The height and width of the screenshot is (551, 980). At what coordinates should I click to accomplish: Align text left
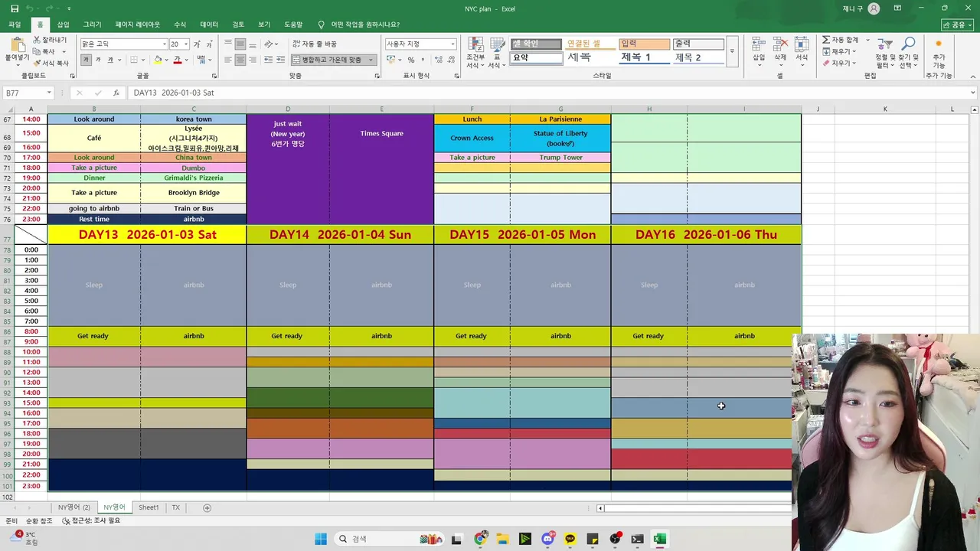[x=228, y=60]
